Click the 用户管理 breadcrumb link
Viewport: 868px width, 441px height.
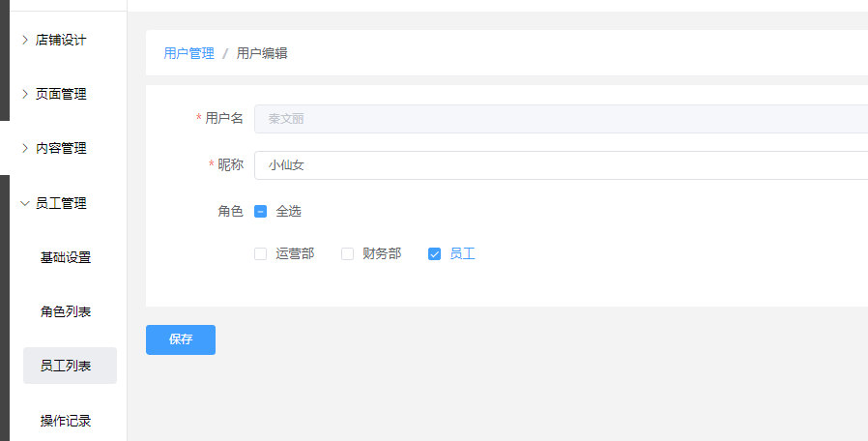click(188, 54)
